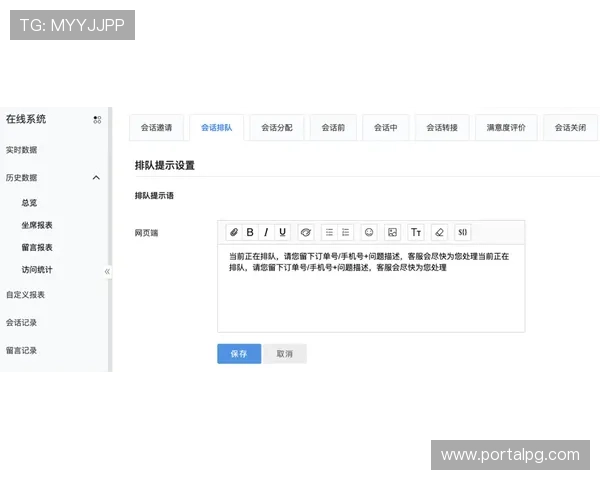Open 会话记录 in the sidebar
600x480 pixels.
pos(21,323)
